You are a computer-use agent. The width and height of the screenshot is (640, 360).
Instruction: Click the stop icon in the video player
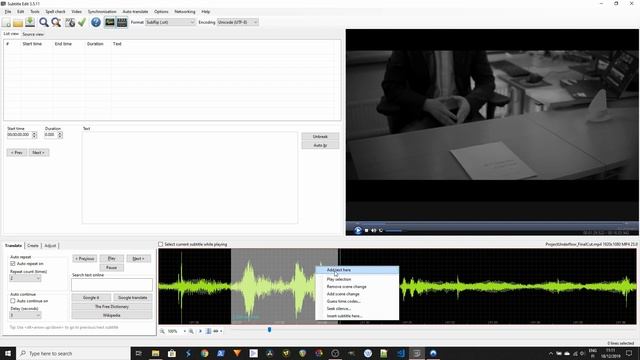point(367,231)
